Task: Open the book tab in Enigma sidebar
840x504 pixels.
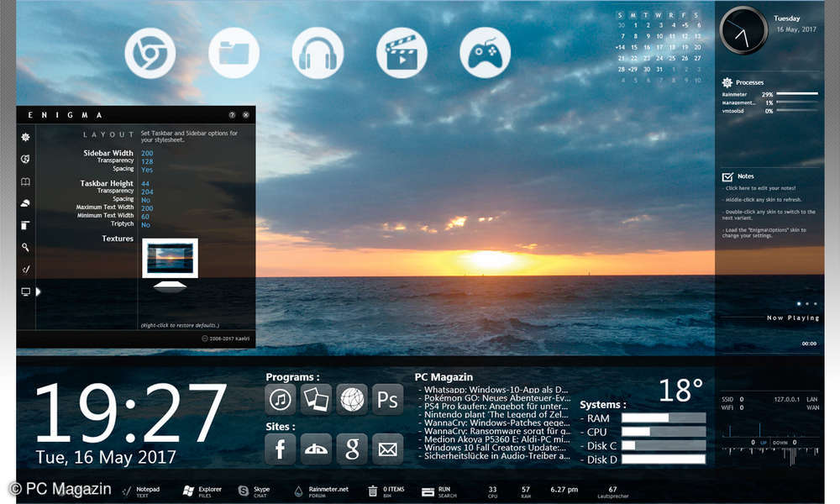Action: pyautogui.click(x=25, y=181)
